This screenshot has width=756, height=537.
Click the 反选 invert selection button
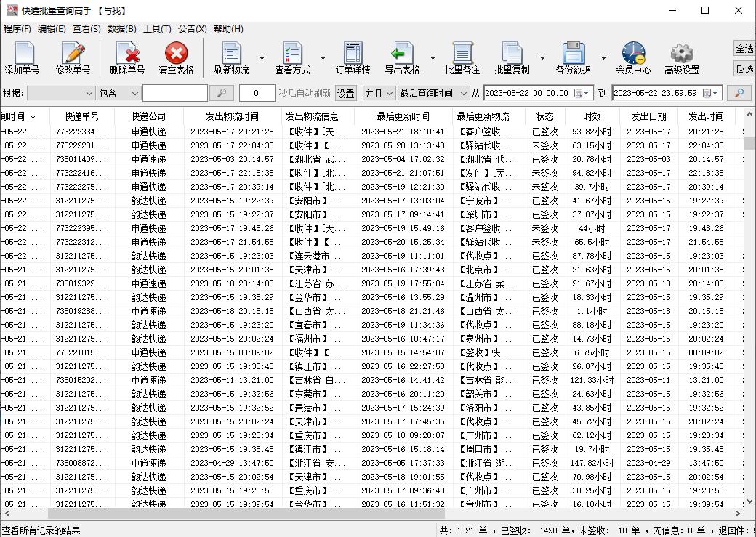tap(744, 69)
